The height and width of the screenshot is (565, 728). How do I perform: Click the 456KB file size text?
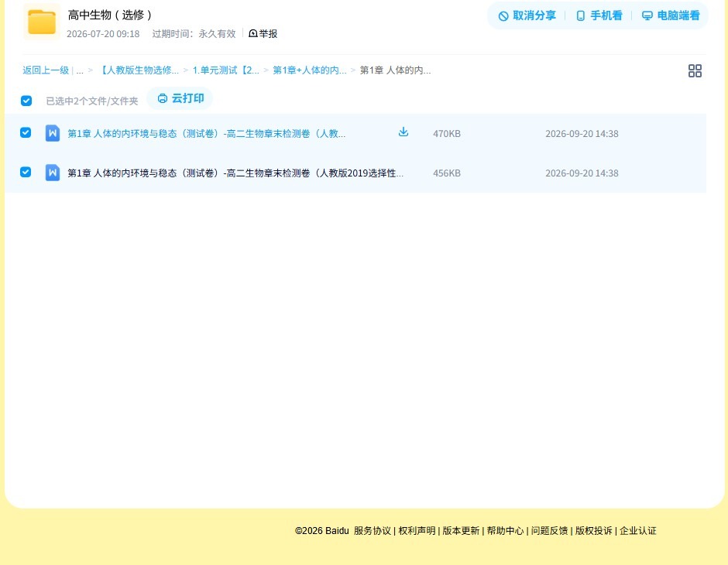click(x=447, y=173)
